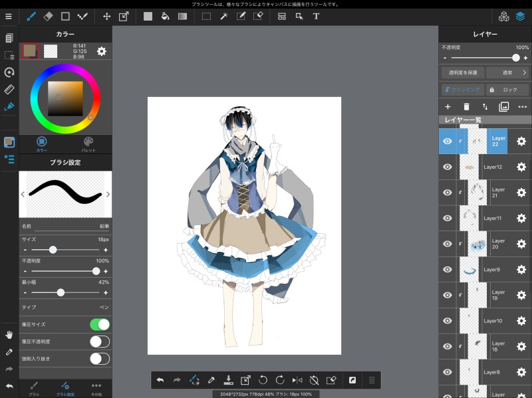Select the Fill rectangle tool
This screenshot has width=532, height=398.
[148, 16]
